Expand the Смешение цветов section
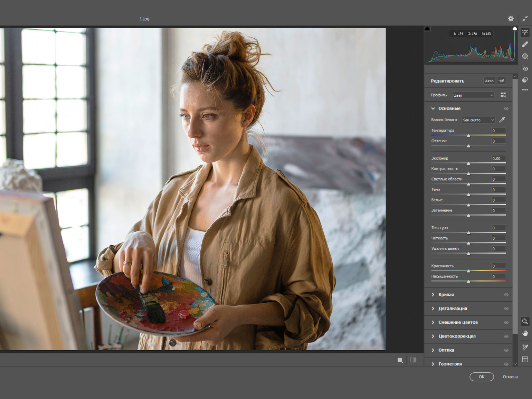Image resolution: width=532 pixels, height=399 pixels. pyautogui.click(x=458, y=322)
